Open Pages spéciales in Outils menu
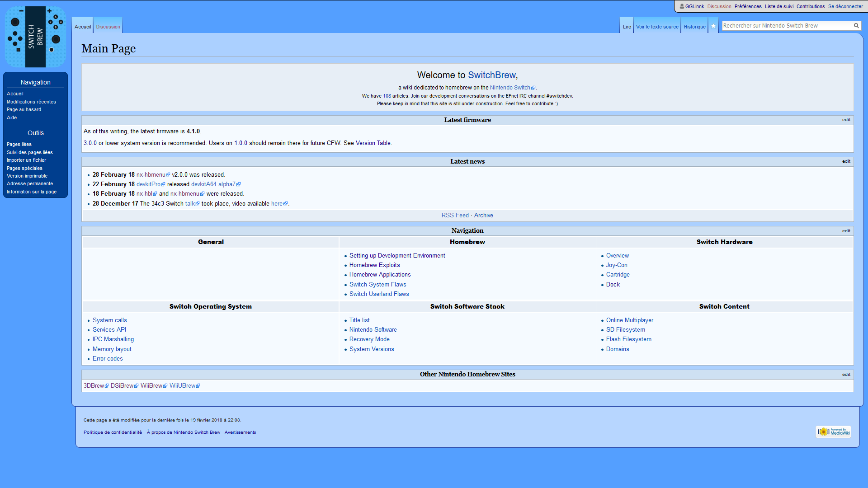Image resolution: width=868 pixels, height=488 pixels. [24, 168]
